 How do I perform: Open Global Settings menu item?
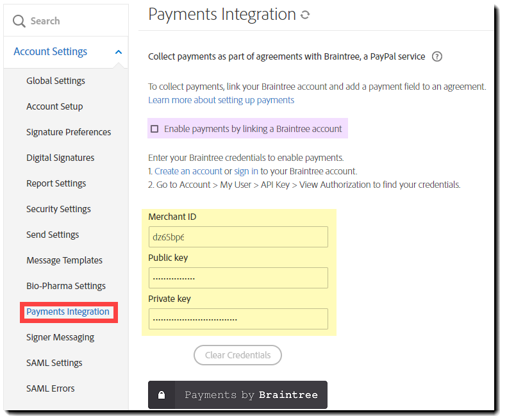(56, 81)
